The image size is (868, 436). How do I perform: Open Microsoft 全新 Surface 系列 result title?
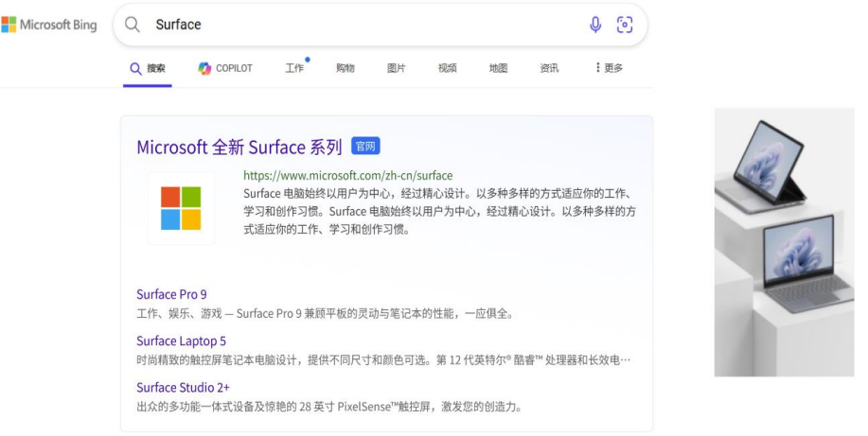[x=239, y=148]
